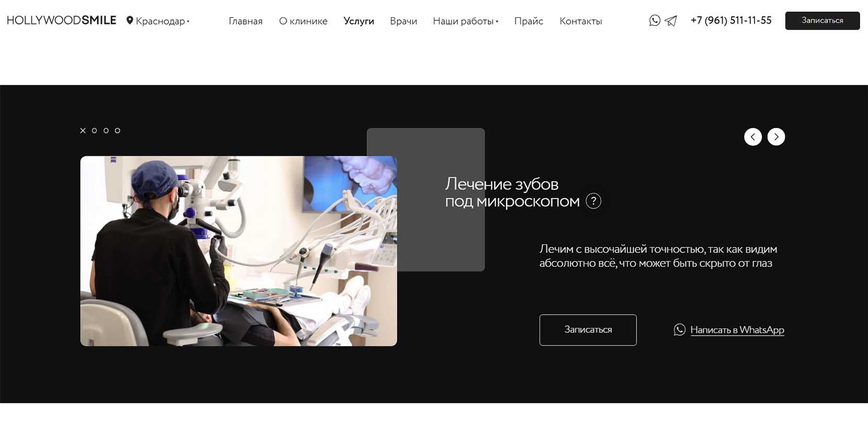This screenshot has height=434, width=868.
Task: Open the Врачи menu item
Action: [x=403, y=21]
